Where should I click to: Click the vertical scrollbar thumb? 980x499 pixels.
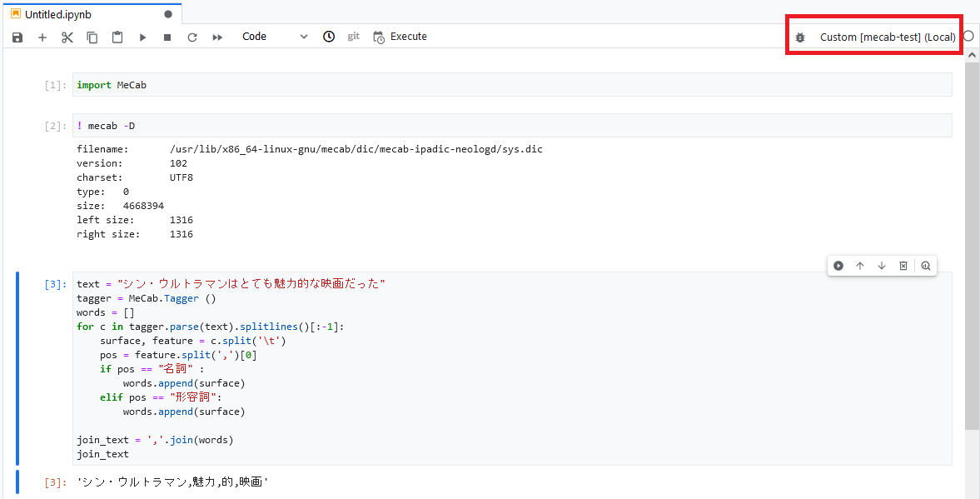coord(972,246)
